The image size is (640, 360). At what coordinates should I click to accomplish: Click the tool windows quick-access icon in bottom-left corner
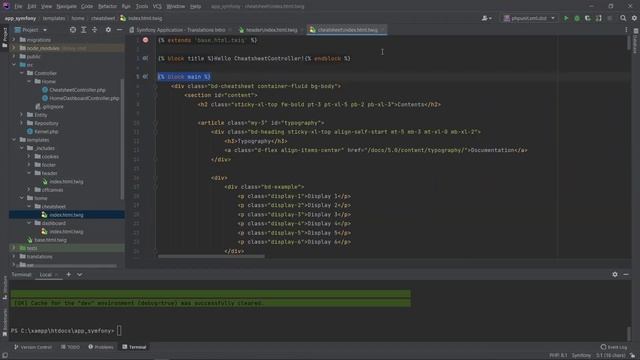tap(4, 356)
